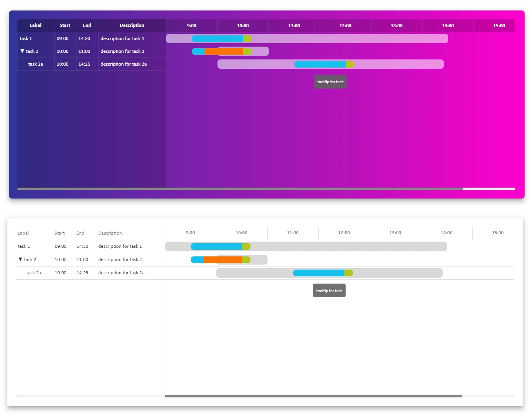Collapse task 2 subtasks in the white chart

[x=20, y=259]
